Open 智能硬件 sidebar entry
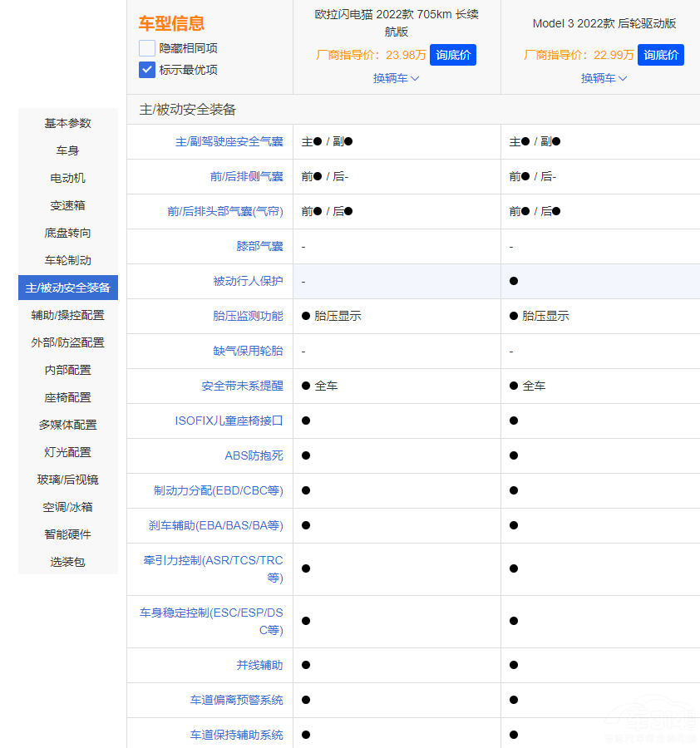This screenshot has height=748, width=700. tap(68, 534)
